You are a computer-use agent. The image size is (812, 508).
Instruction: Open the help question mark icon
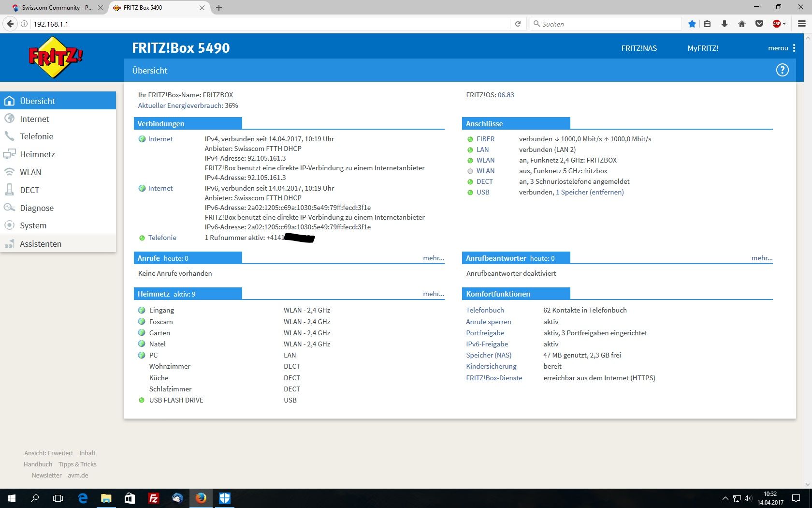click(x=782, y=70)
